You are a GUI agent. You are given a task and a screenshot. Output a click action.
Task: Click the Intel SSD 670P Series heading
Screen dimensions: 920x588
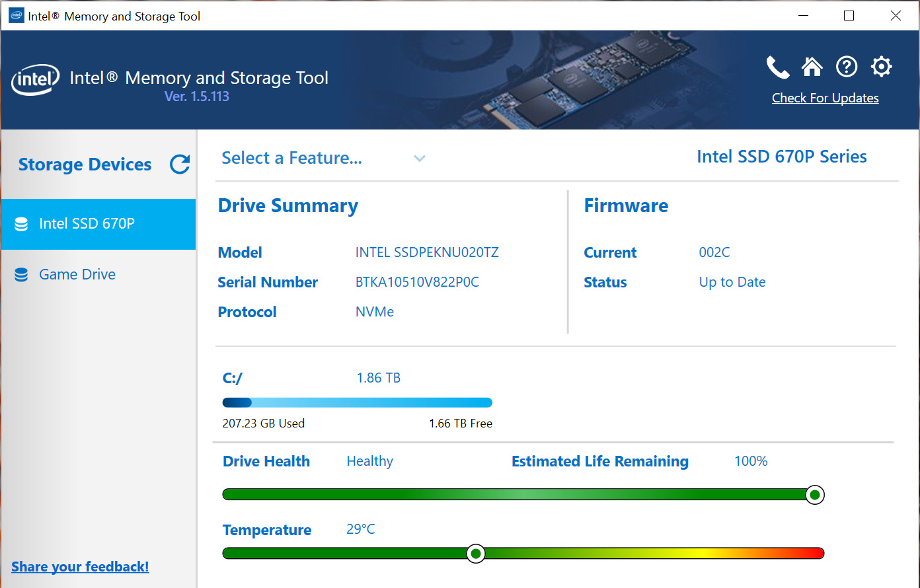(781, 157)
